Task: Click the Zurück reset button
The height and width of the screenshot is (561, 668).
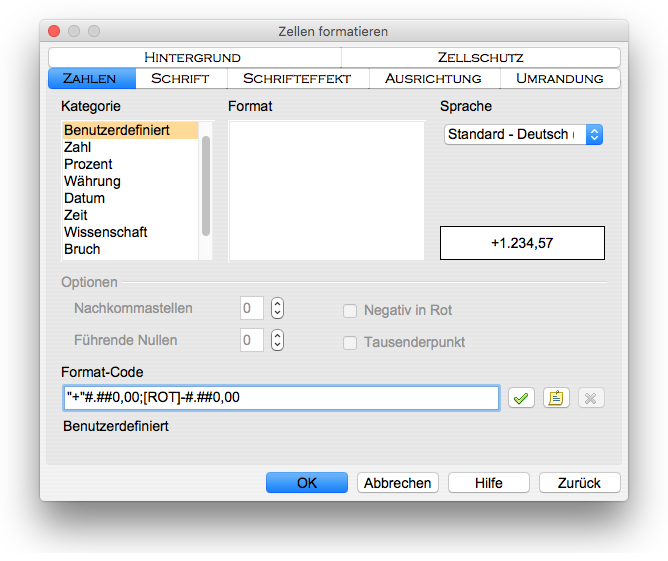Action: click(x=579, y=483)
